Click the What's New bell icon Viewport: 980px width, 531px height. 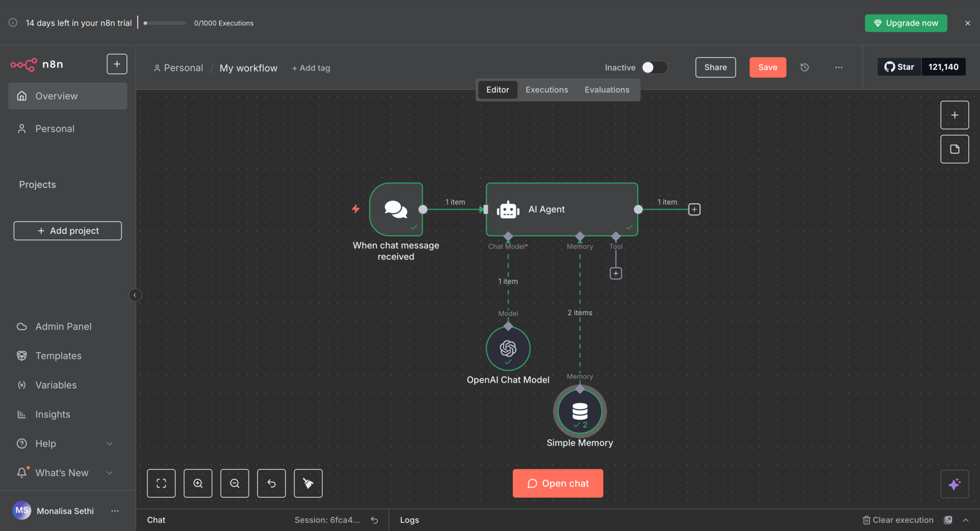tap(22, 473)
